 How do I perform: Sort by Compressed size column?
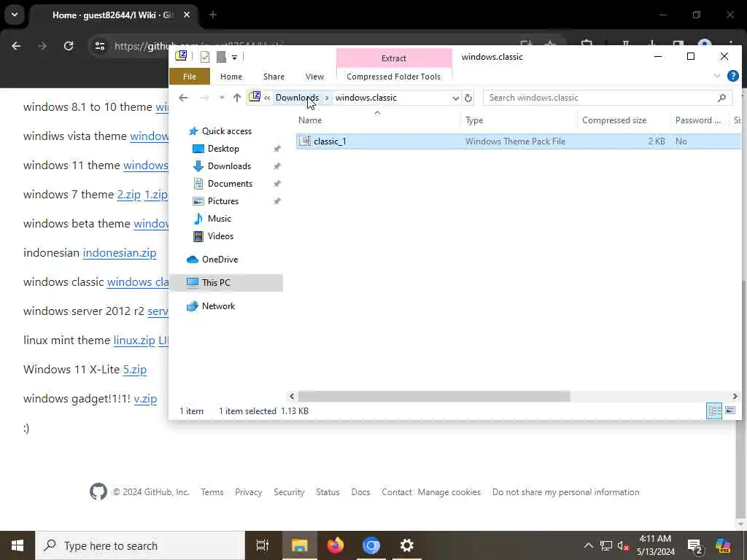pos(614,120)
